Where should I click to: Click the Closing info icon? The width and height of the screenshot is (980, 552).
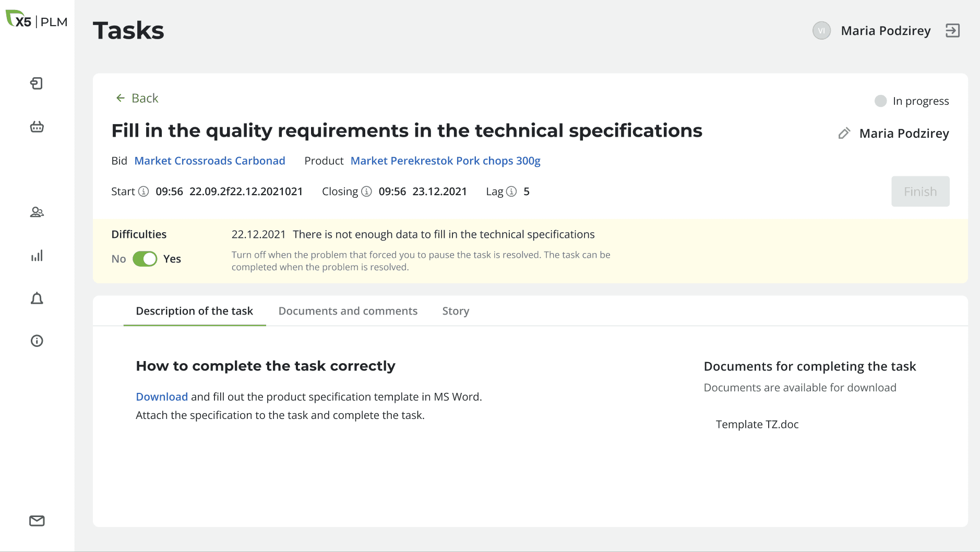click(x=367, y=191)
